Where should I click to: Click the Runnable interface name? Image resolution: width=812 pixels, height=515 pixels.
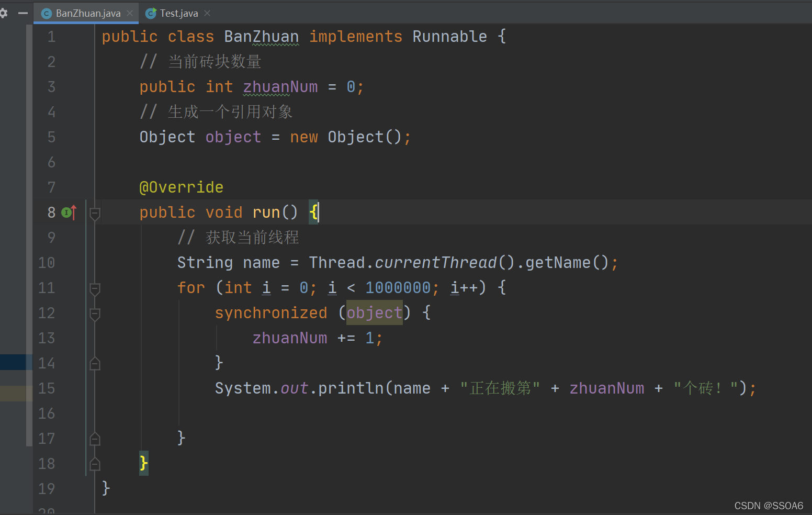[449, 37]
